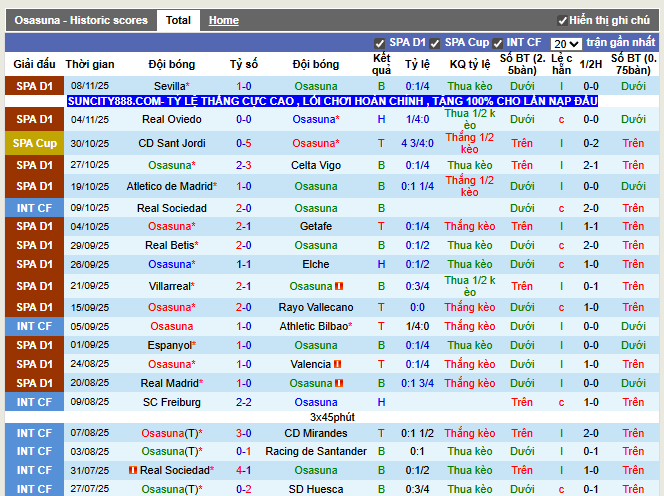Viewport: 664px width, 496px height.
Task: Click SD Huesca team name
Action: [316, 489]
